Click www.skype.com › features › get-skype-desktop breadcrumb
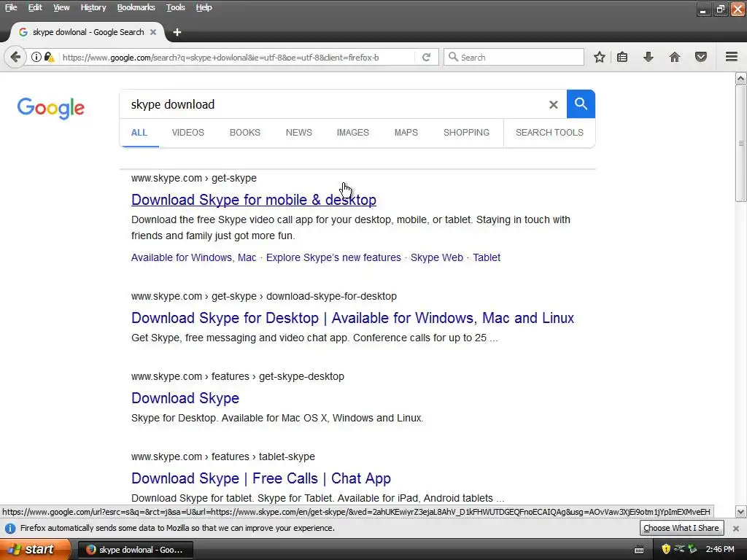 [x=237, y=377]
